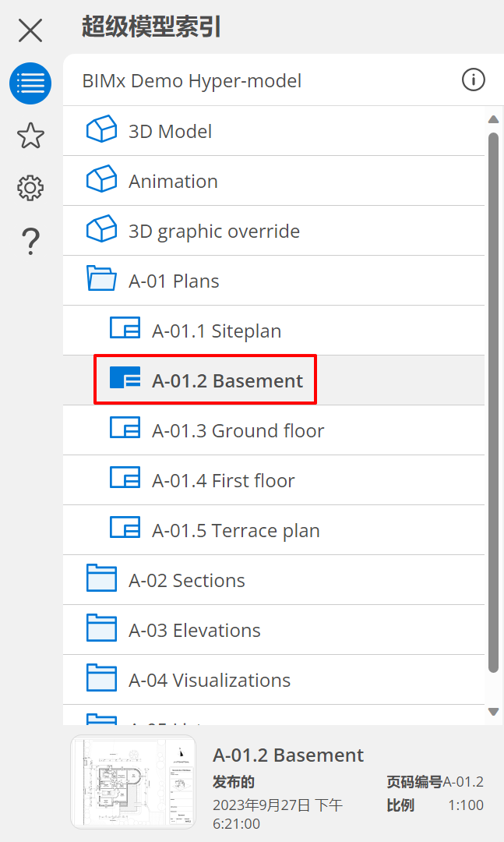Open the 3D Model view
Image resolution: width=504 pixels, height=842 pixels.
[170, 131]
